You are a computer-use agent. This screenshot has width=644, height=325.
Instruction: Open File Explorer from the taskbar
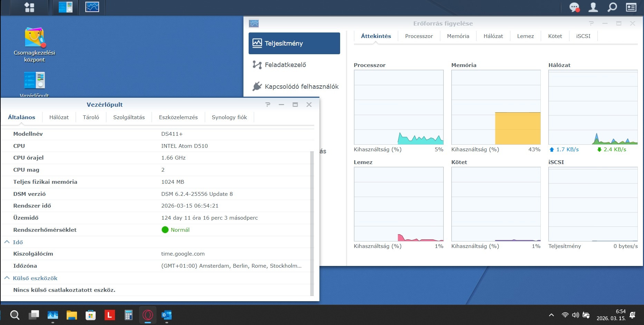click(72, 315)
